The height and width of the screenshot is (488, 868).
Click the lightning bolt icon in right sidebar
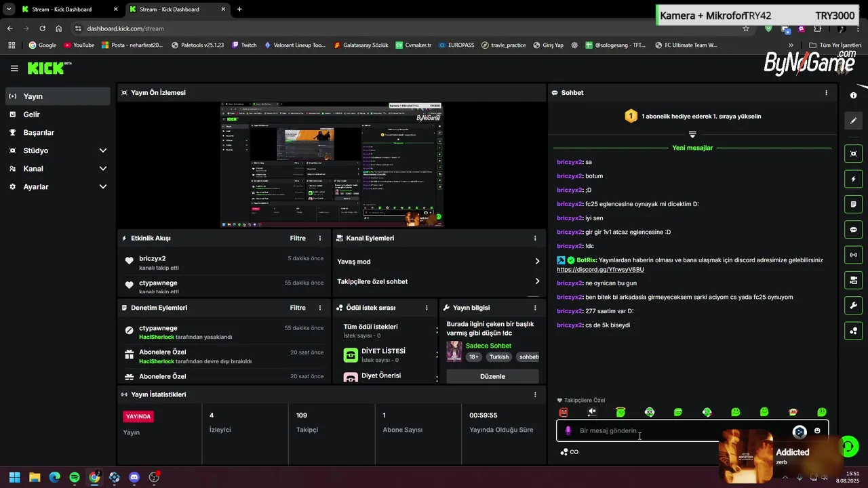coord(853,179)
